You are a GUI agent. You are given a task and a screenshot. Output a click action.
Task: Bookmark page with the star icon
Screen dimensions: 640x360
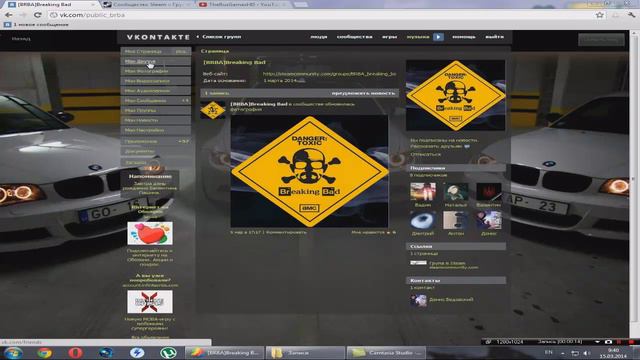(600, 15)
